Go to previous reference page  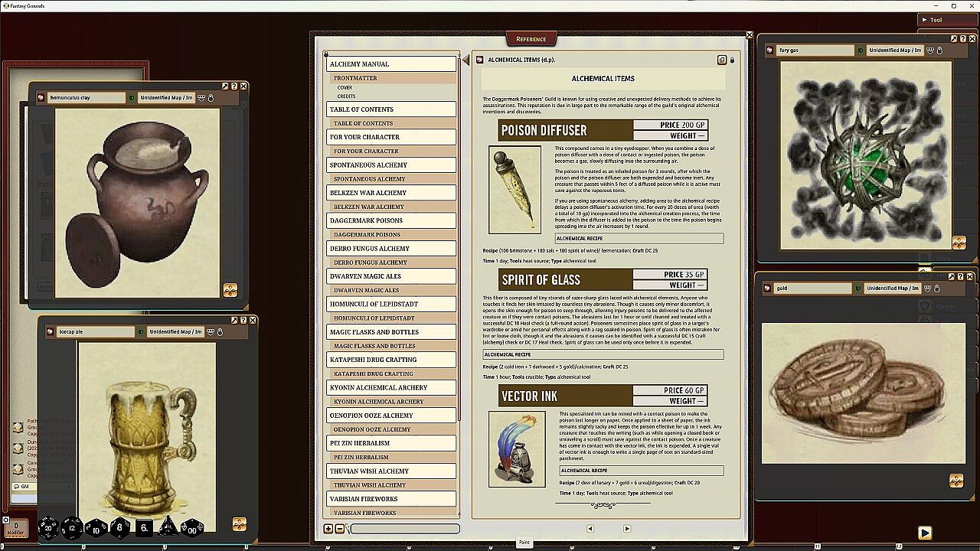pyautogui.click(x=590, y=528)
